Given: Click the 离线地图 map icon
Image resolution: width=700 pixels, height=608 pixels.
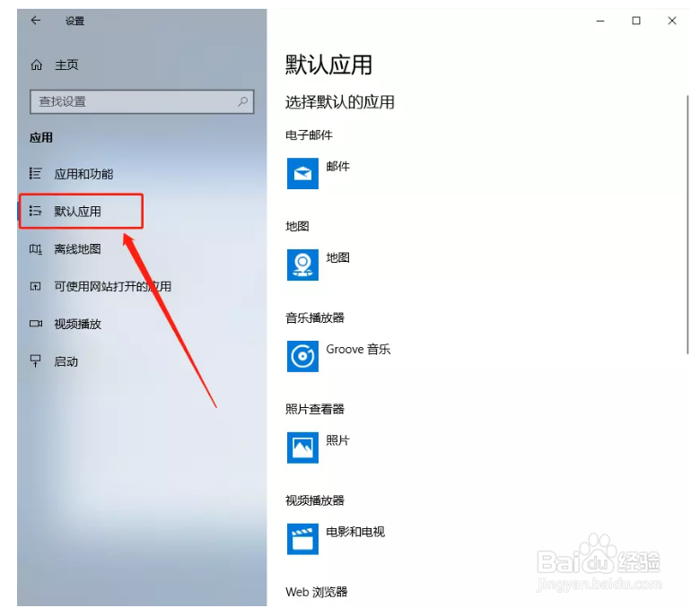Looking at the screenshot, I should click(35, 249).
